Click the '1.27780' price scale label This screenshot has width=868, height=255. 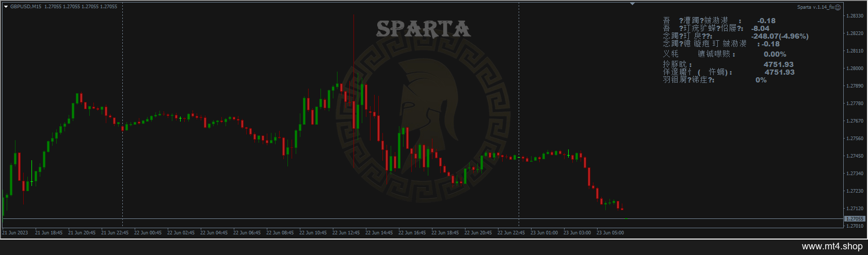tap(855, 104)
